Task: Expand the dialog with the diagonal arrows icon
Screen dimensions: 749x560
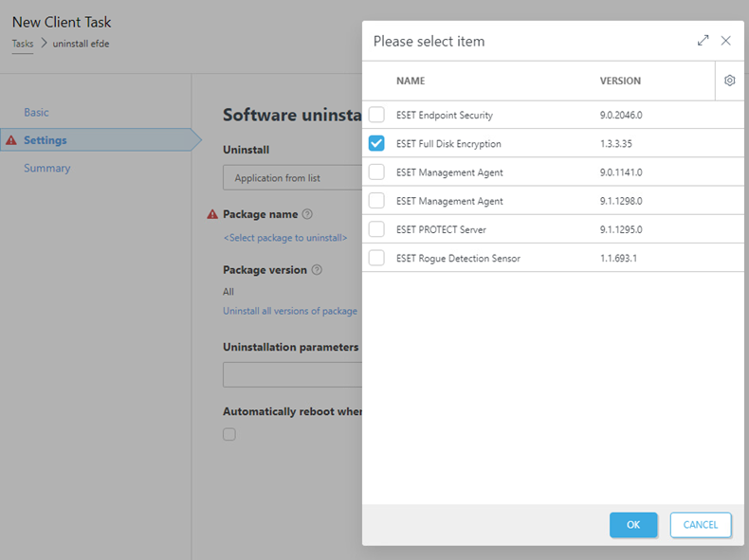Action: [x=703, y=41]
